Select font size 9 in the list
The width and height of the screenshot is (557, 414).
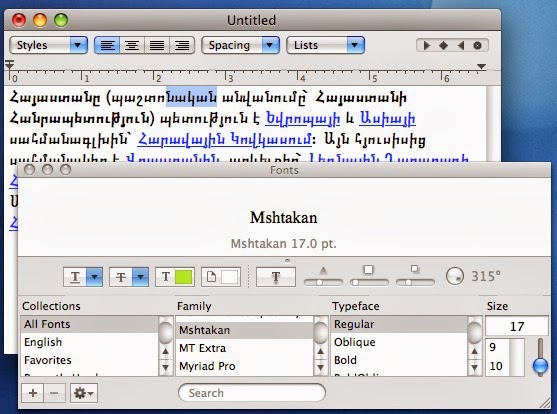pyautogui.click(x=497, y=347)
